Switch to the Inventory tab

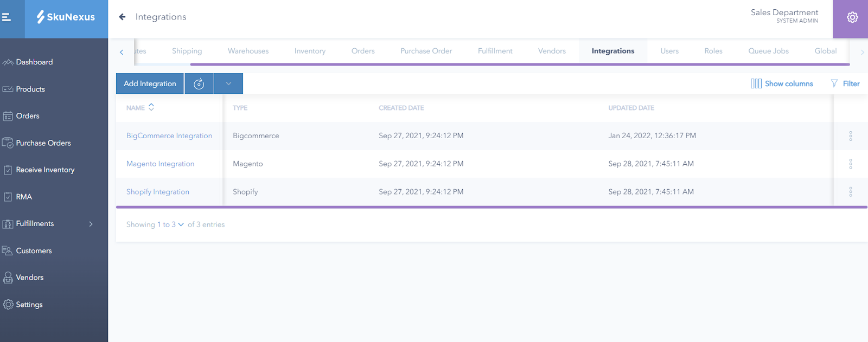(x=310, y=51)
